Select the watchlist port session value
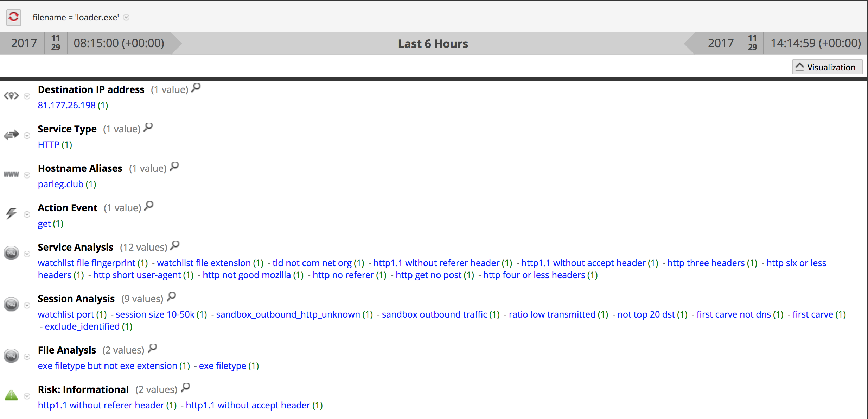868x419 pixels. [x=65, y=314]
